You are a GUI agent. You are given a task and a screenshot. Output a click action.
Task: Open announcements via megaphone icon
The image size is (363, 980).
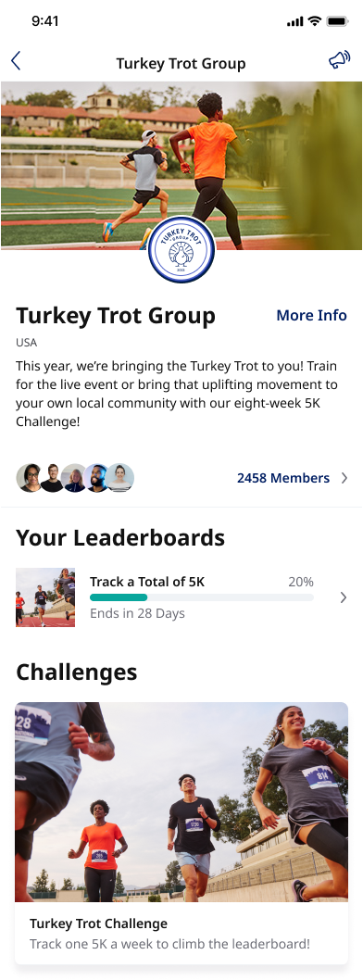tap(340, 60)
